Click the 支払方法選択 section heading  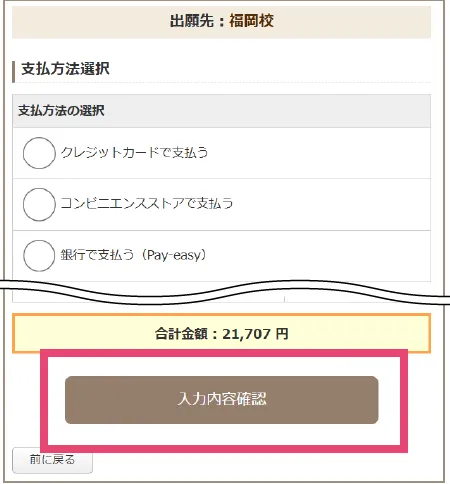click(65, 69)
